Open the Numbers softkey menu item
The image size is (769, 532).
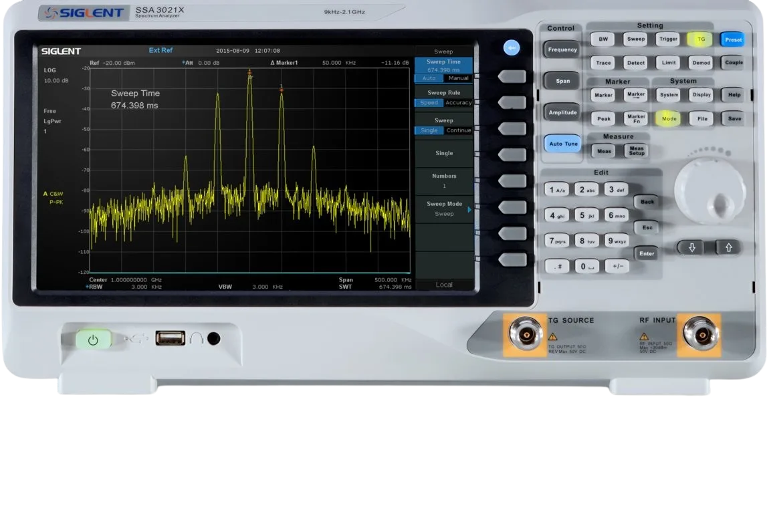coord(444,180)
